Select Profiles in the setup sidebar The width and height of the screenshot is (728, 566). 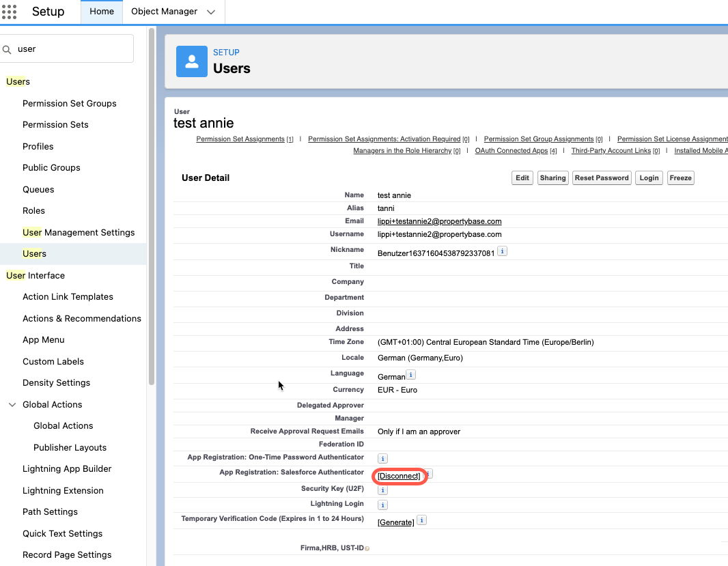pyautogui.click(x=38, y=146)
